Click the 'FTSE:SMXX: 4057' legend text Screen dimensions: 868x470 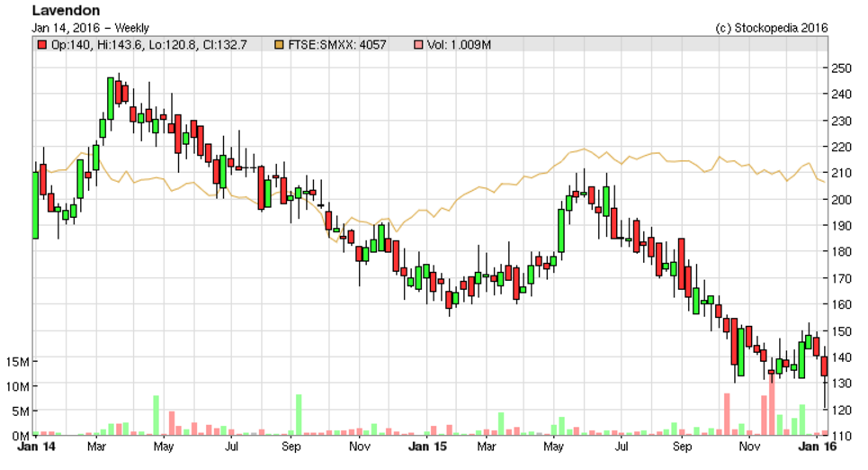(337, 45)
